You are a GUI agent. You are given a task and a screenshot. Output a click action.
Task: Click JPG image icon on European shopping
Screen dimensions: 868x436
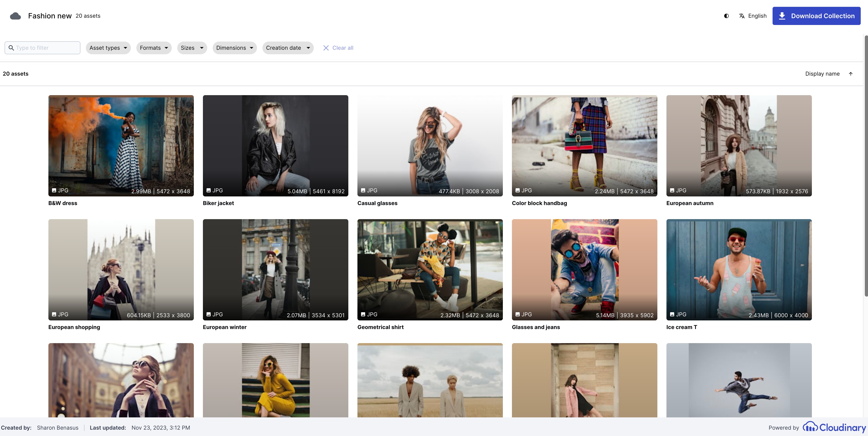point(54,315)
